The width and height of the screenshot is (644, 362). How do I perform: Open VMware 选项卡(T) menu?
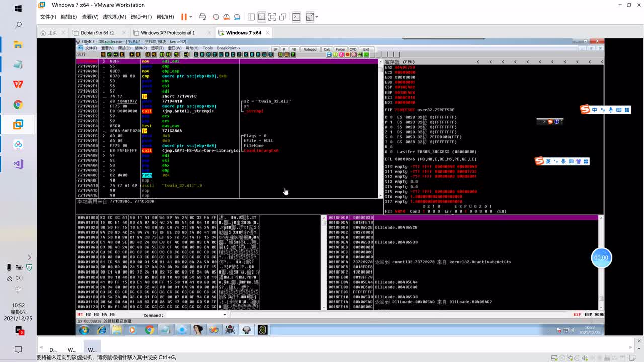(x=142, y=17)
